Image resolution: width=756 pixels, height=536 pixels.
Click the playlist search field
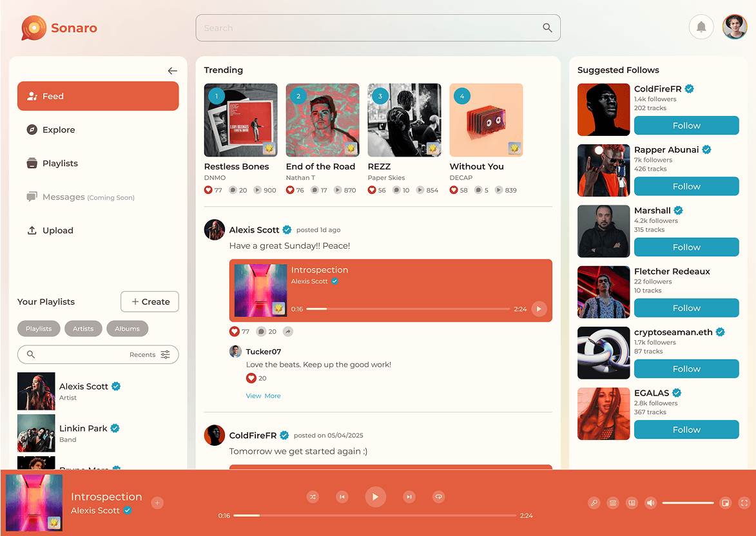pyautogui.click(x=98, y=355)
